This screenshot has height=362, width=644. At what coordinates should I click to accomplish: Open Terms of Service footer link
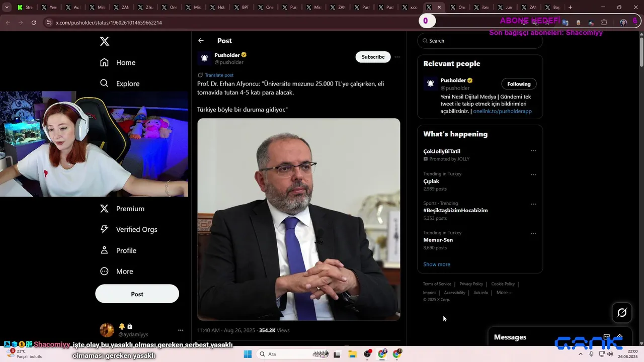(x=437, y=284)
